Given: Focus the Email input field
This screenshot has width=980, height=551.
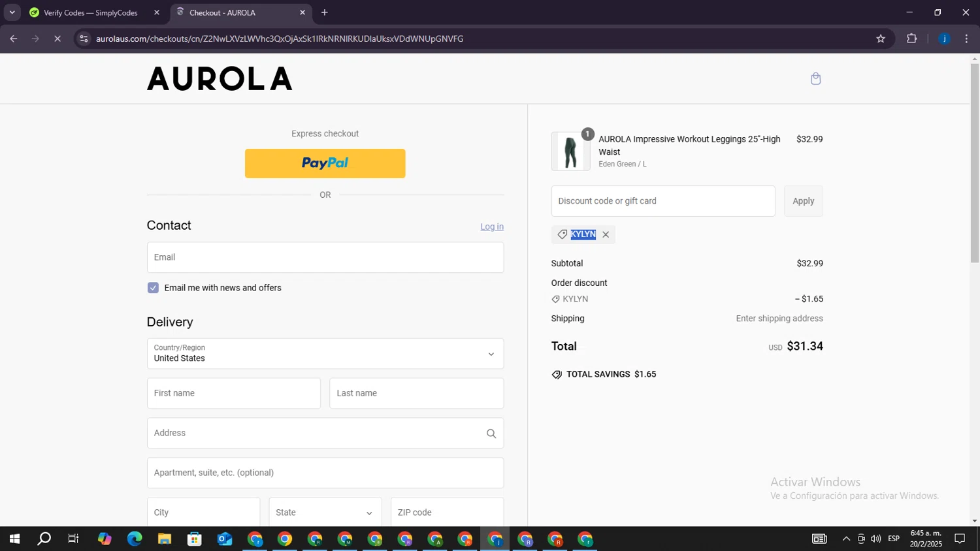Looking at the screenshot, I should 325,257.
